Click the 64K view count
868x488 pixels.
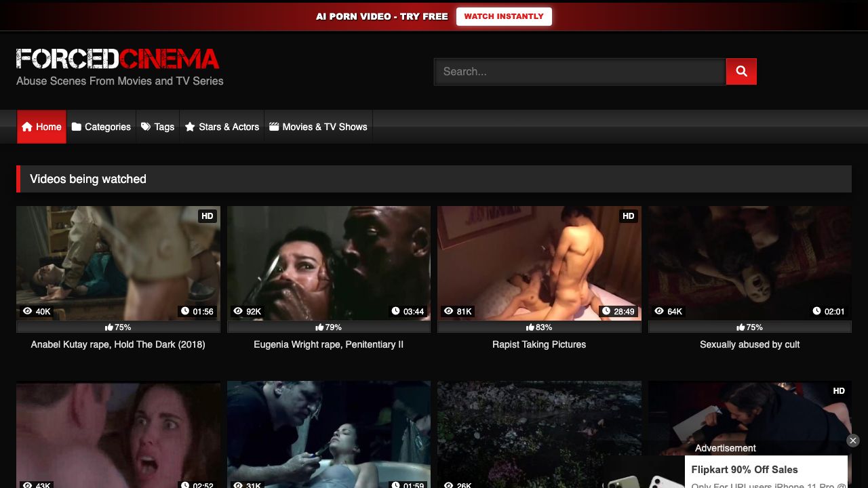tap(669, 312)
